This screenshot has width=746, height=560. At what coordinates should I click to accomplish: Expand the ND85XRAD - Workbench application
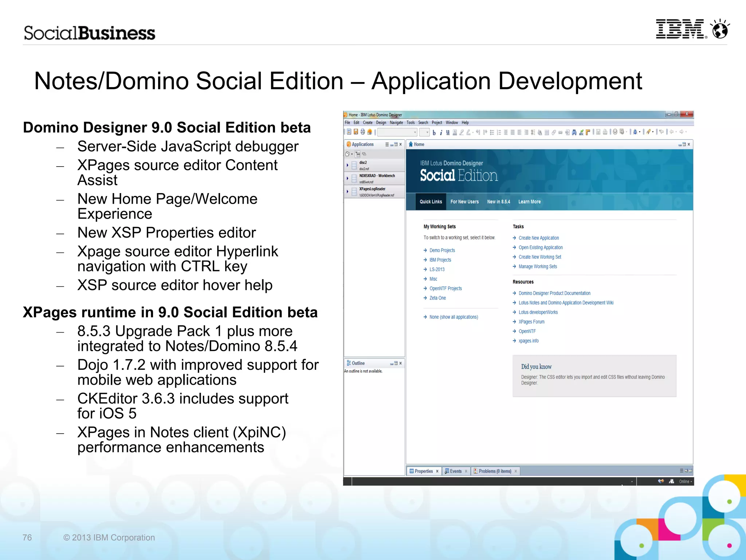[x=348, y=178]
